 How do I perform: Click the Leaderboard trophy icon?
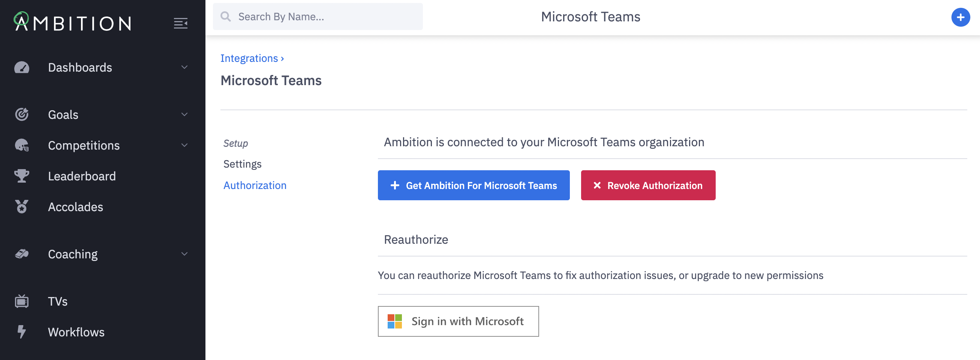click(x=22, y=176)
